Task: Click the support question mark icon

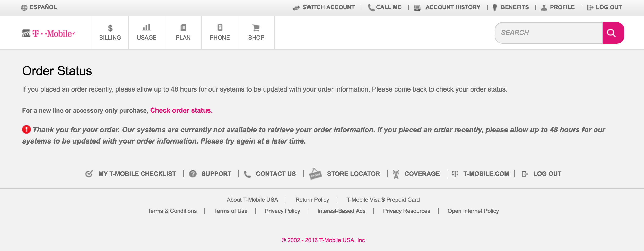Action: click(x=193, y=174)
